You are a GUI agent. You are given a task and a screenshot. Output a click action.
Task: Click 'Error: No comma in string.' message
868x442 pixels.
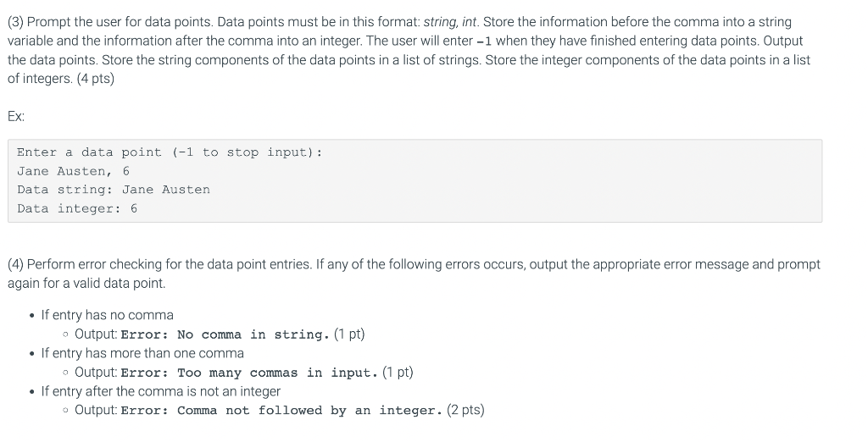pyautogui.click(x=225, y=334)
